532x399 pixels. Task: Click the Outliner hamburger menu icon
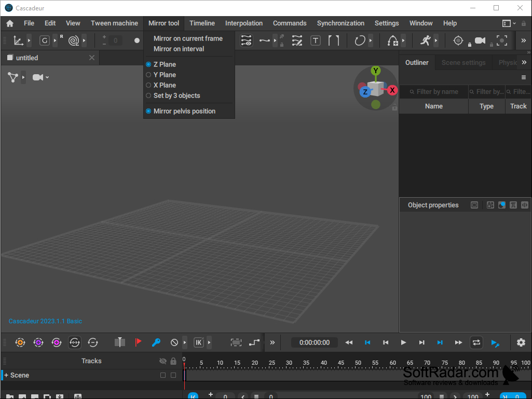pyautogui.click(x=524, y=78)
